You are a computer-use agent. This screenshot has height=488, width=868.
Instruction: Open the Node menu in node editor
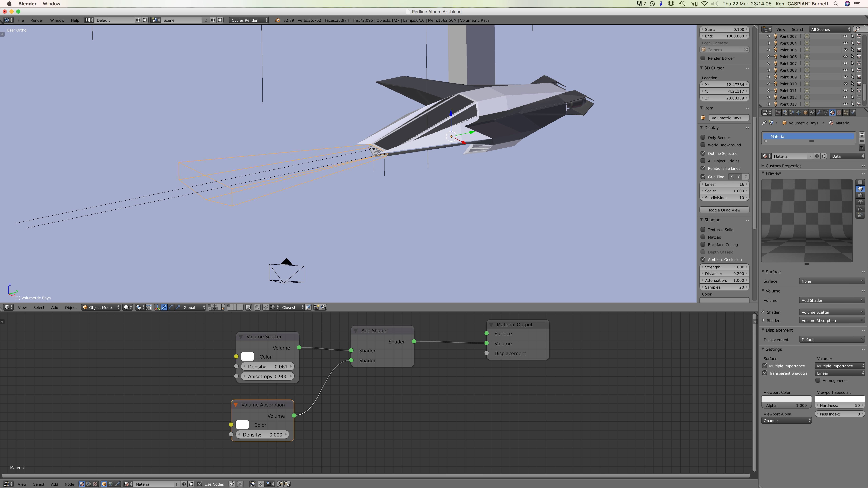click(69, 484)
